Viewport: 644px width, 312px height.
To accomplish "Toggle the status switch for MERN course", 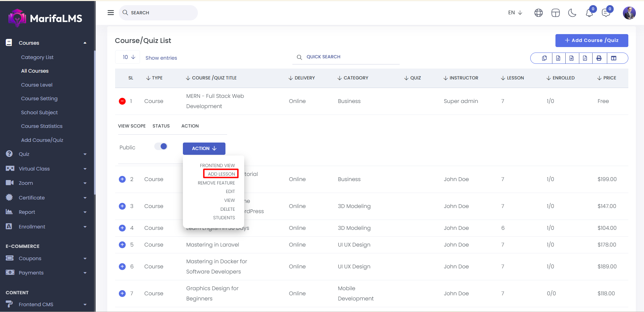I will [x=161, y=147].
